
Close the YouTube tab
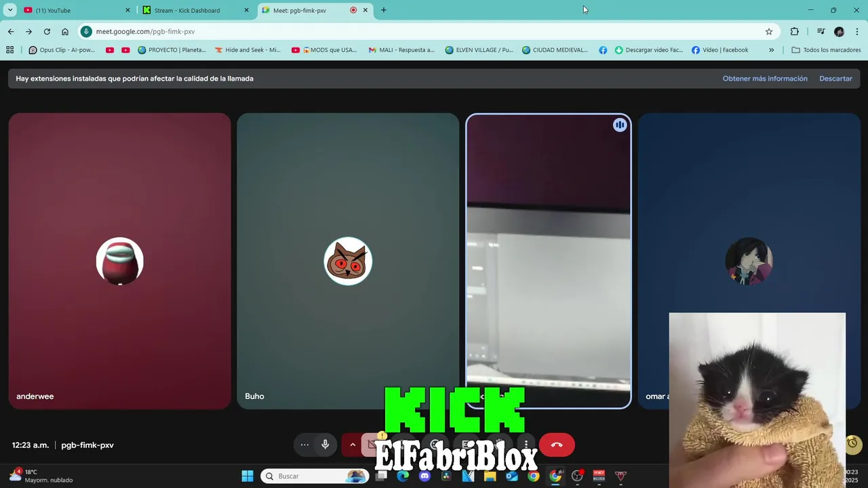pyautogui.click(x=127, y=10)
